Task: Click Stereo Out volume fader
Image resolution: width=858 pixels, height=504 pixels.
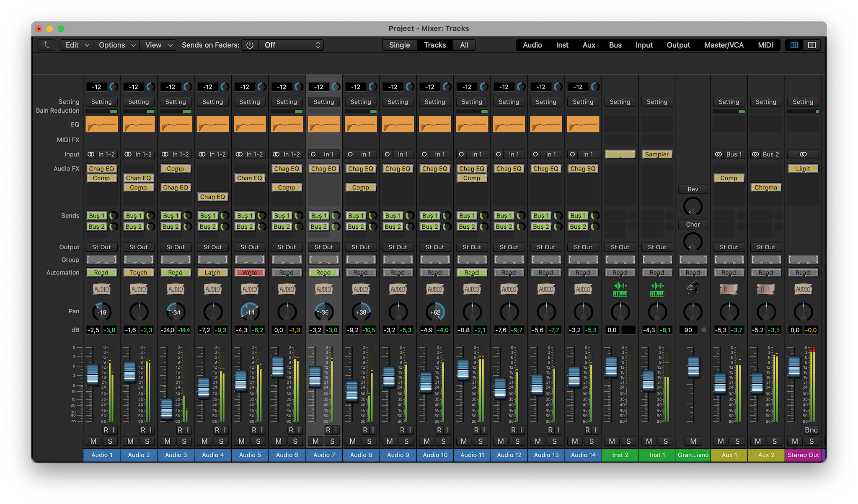Action: (794, 367)
